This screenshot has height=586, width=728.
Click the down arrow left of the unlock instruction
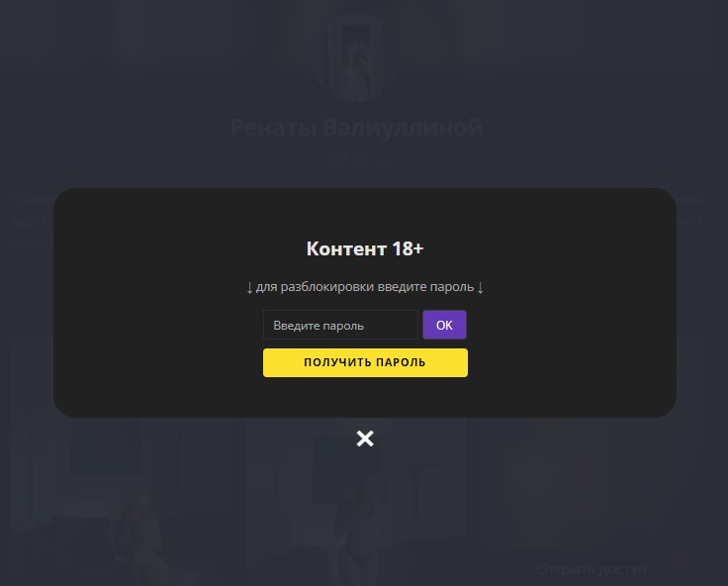(249, 288)
